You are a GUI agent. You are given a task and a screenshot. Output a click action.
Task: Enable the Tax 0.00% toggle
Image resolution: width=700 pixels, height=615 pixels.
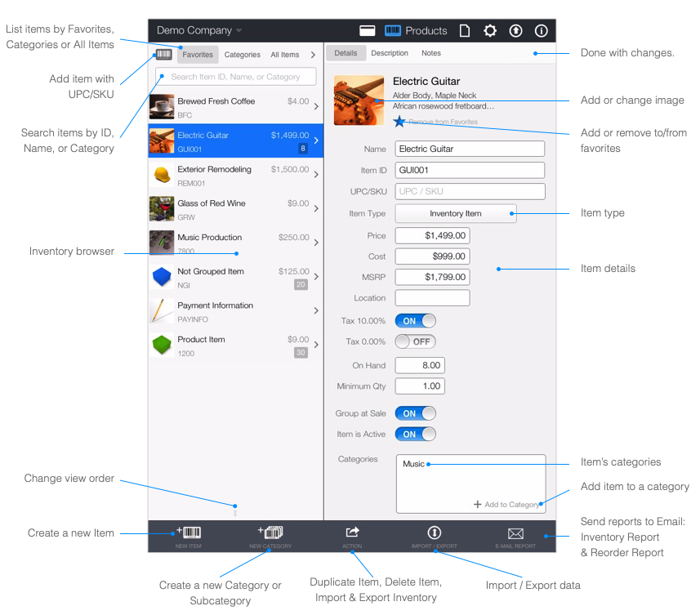pyautogui.click(x=415, y=341)
